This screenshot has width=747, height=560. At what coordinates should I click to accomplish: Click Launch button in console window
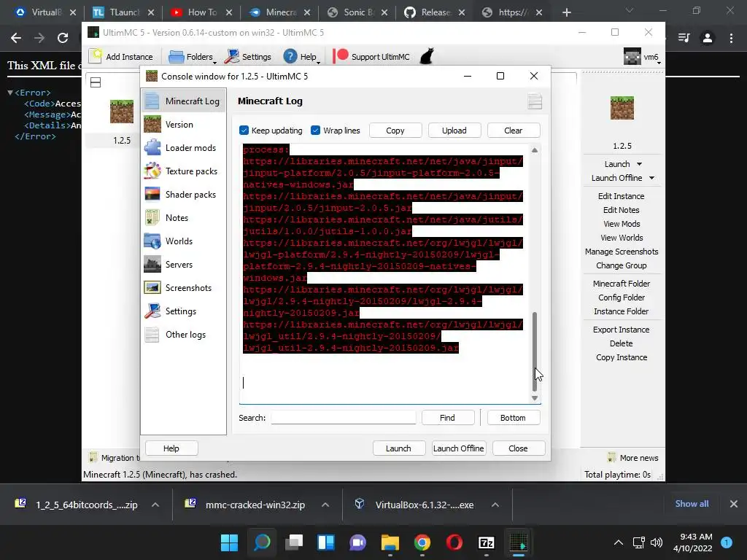399,448
